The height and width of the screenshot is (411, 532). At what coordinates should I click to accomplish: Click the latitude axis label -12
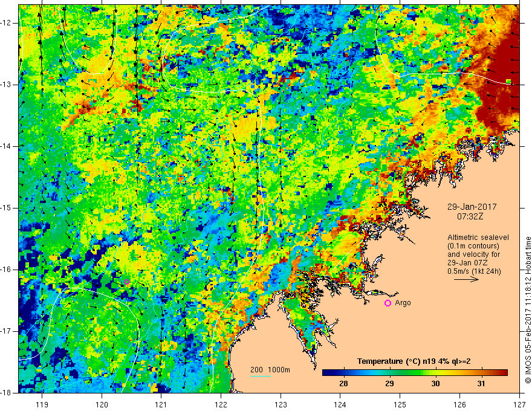click(7, 23)
